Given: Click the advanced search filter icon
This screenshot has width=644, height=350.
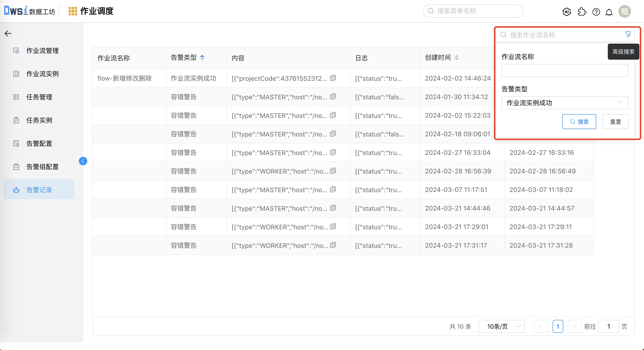Looking at the screenshot, I should [628, 34].
